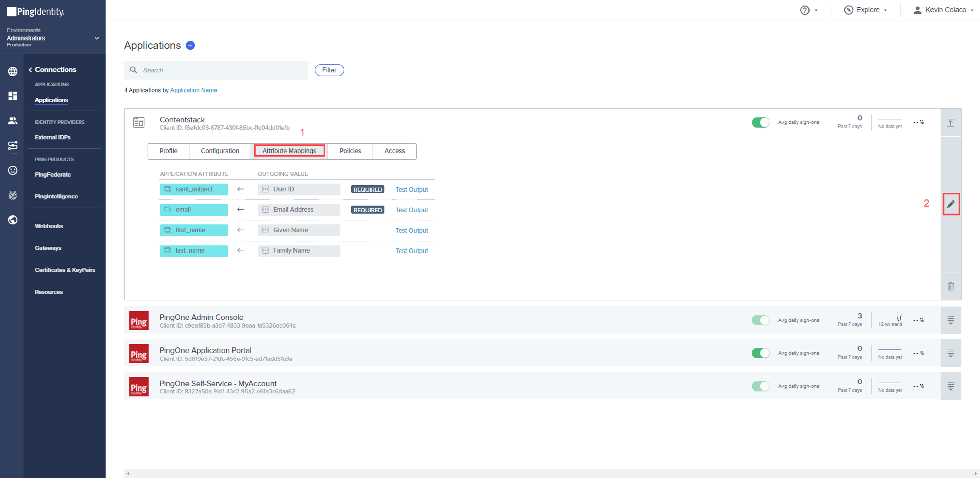Open the fingerprint Security sidebar icon
Viewport: 980px width, 478px height.
coord(13,195)
